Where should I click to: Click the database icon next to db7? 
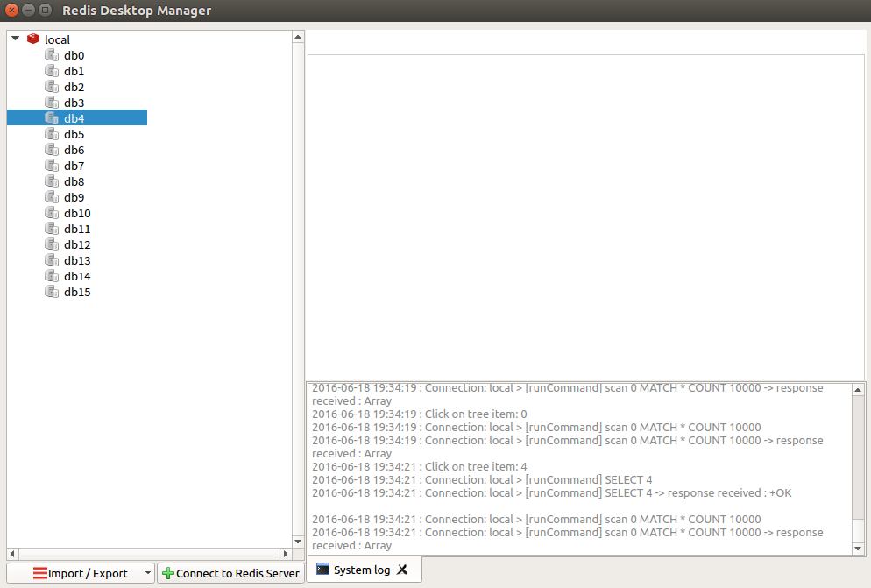pos(52,166)
